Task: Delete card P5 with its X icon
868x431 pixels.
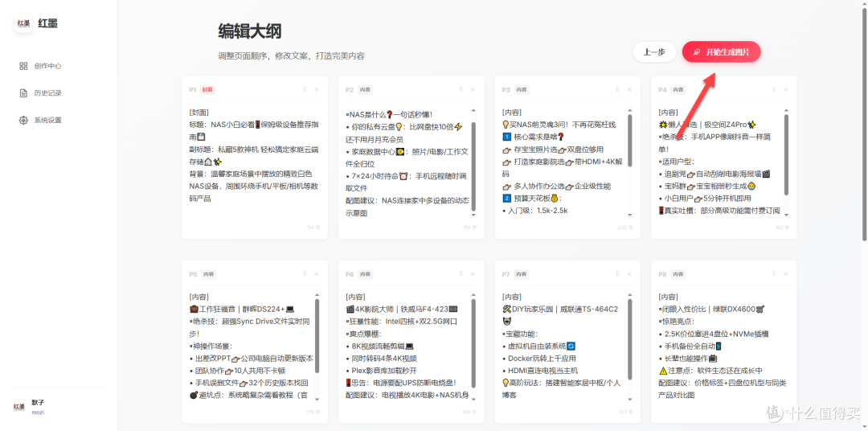Action: (317, 273)
